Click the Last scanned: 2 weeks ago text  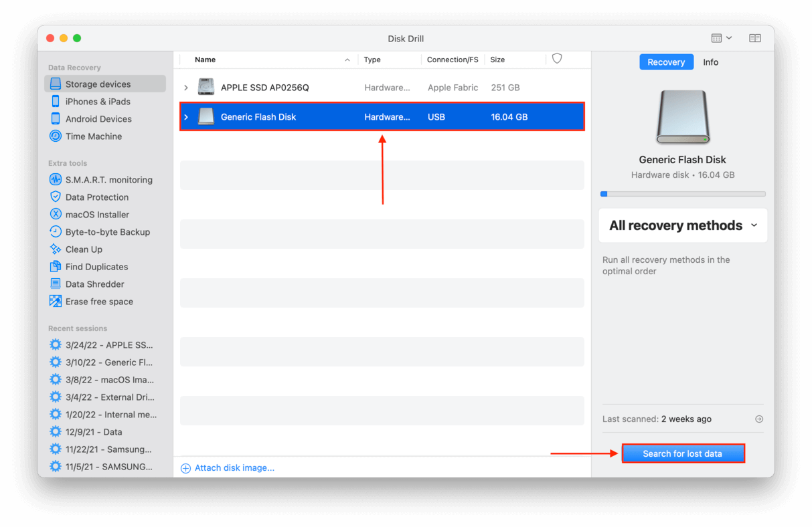[x=657, y=419]
